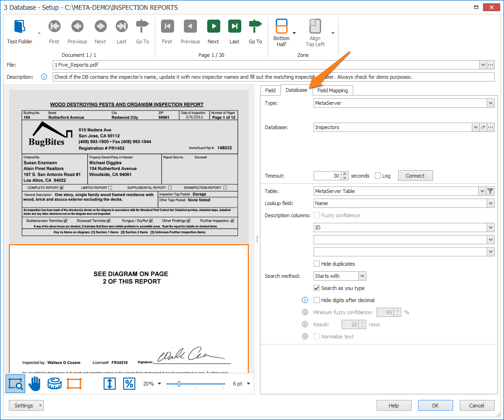Go to First document
The image size is (504, 420).
pos(54,26)
